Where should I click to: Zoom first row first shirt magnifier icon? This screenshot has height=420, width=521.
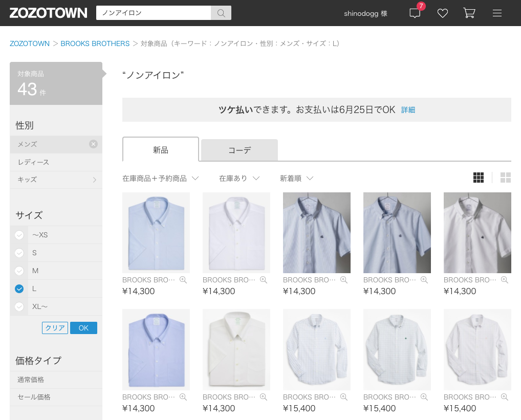point(183,280)
